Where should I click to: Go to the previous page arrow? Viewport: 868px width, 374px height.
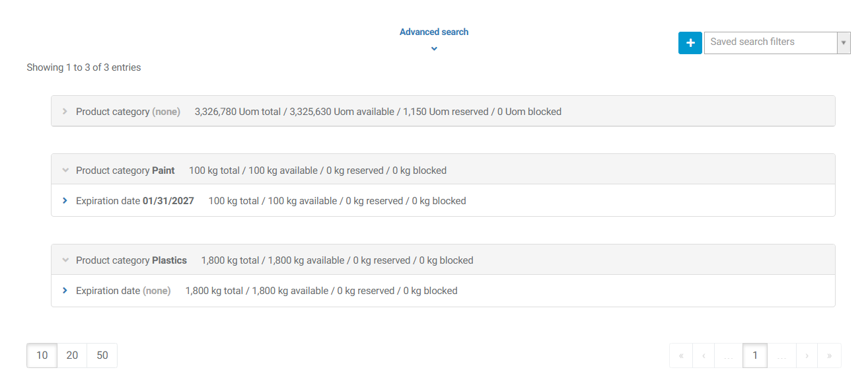pos(704,355)
